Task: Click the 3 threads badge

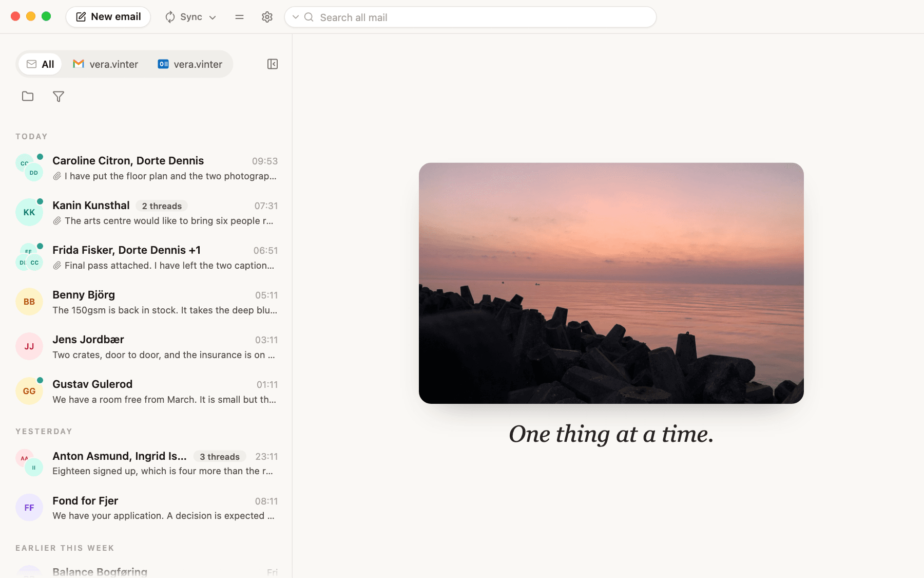Action: [220, 457]
